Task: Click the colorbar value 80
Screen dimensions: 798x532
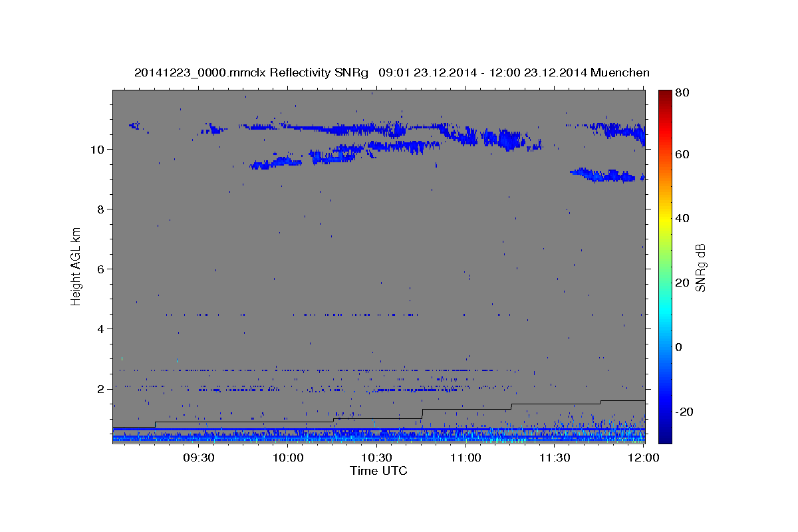Action: click(682, 92)
